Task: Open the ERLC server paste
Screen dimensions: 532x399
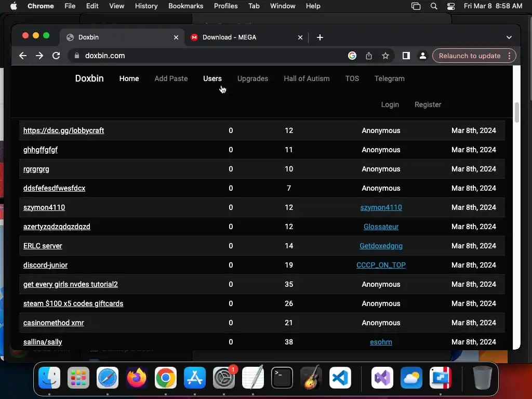Action: (x=43, y=246)
